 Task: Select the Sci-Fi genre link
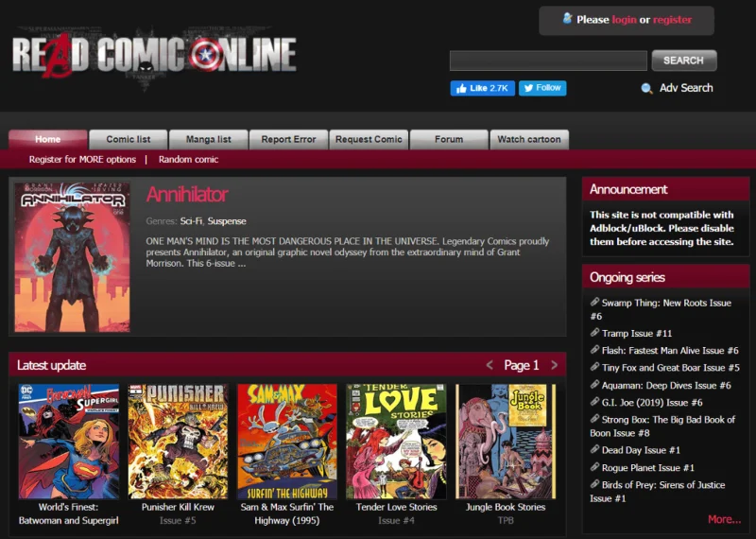[192, 221]
